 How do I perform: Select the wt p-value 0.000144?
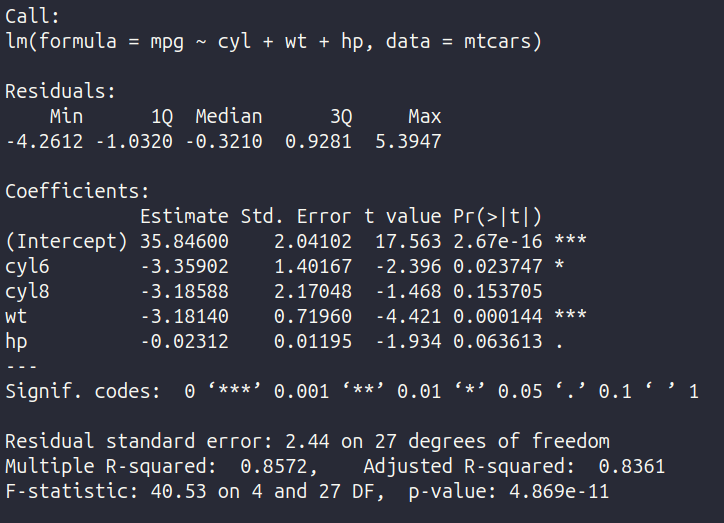click(x=497, y=316)
